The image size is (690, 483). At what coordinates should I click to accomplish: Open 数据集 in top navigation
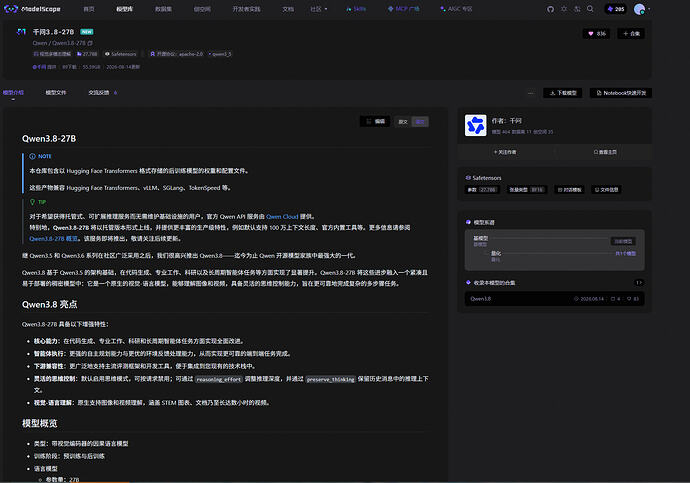163,9
